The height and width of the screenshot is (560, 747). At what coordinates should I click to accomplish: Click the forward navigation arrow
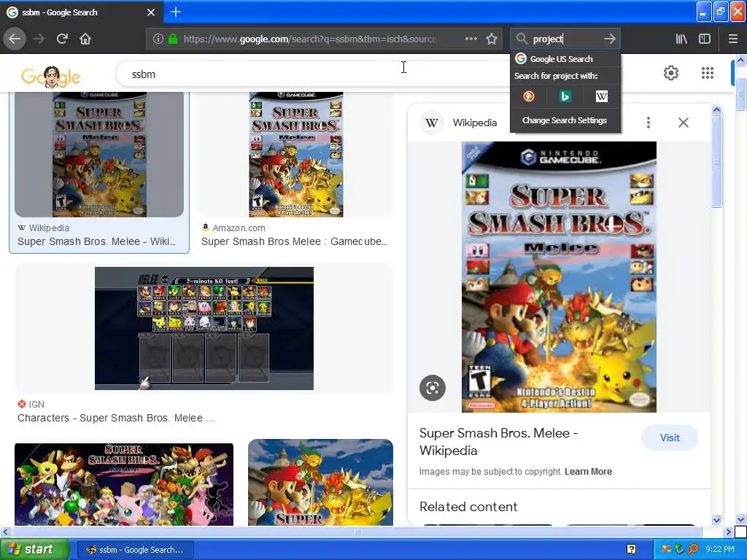coord(39,39)
